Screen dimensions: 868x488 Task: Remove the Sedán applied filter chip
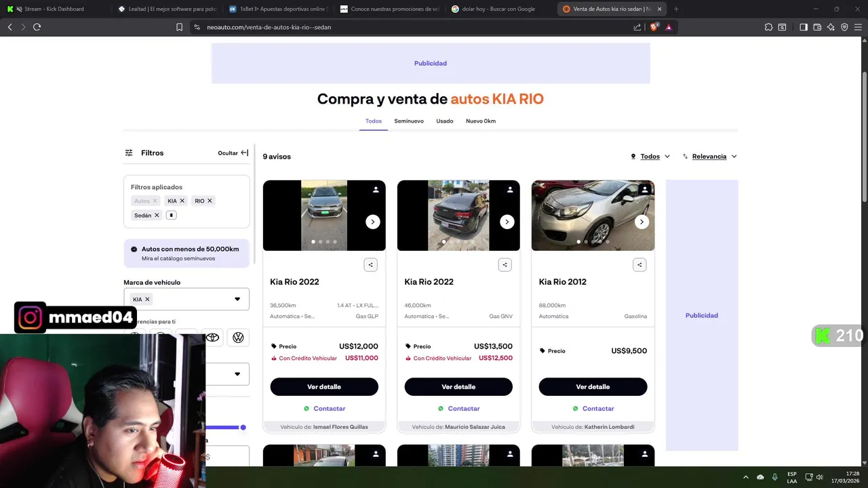tap(157, 216)
